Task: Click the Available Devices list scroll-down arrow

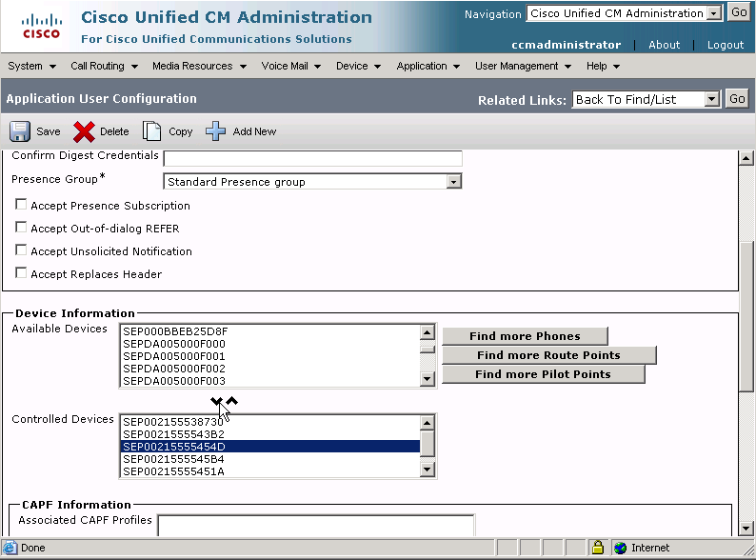Action: [427, 379]
